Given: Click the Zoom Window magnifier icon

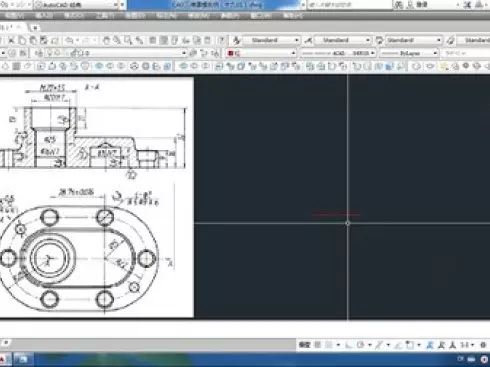Looking at the screenshot, I should coord(128,41).
